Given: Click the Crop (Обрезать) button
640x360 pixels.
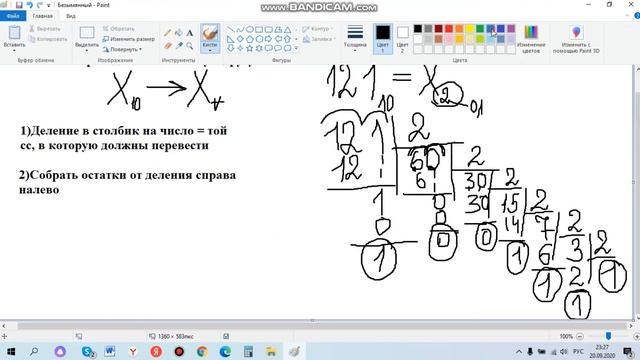Looking at the screenshot, I should 118,29.
